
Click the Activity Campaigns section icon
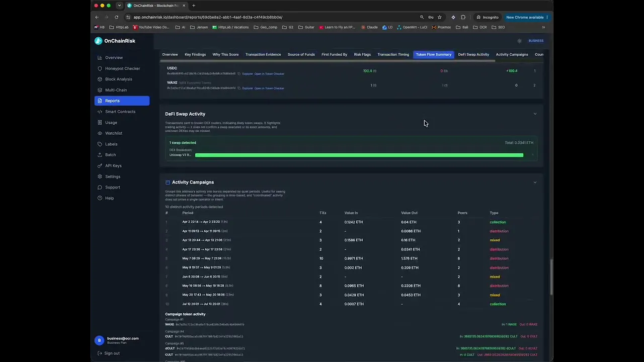168,183
